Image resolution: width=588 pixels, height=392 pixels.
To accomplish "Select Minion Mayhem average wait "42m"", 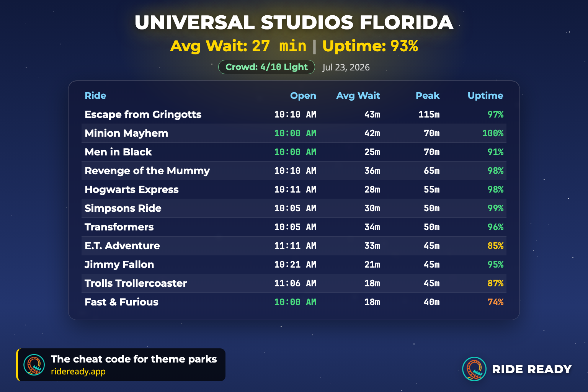I will point(372,133).
